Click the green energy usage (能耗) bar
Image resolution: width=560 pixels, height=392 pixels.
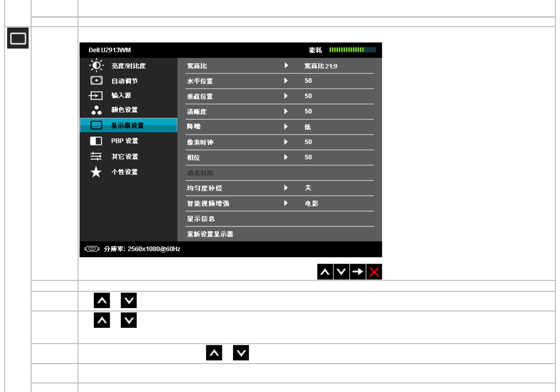pyautogui.click(x=353, y=50)
